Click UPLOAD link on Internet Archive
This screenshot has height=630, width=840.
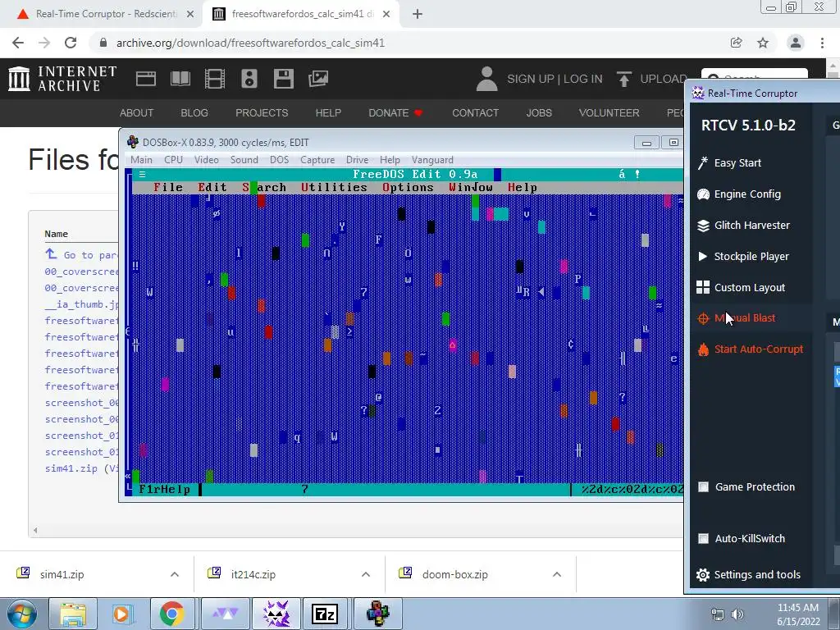[x=651, y=80]
